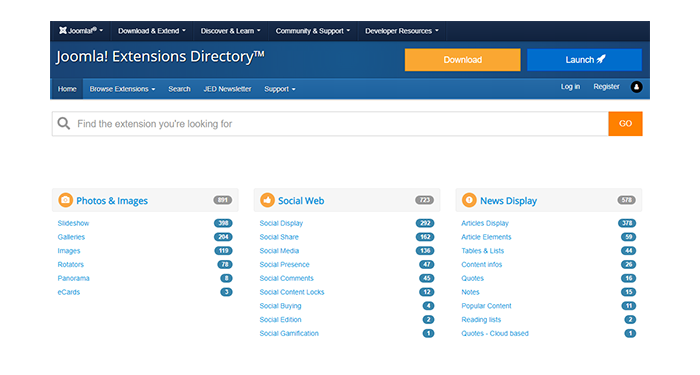Image resolution: width=700 pixels, height=375 pixels.
Task: Open the Reading lists subcategory
Action: pyautogui.click(x=481, y=320)
